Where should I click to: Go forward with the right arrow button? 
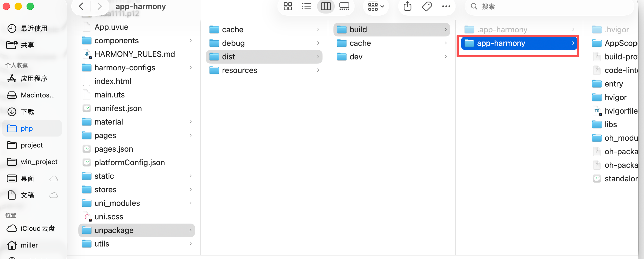[99, 6]
